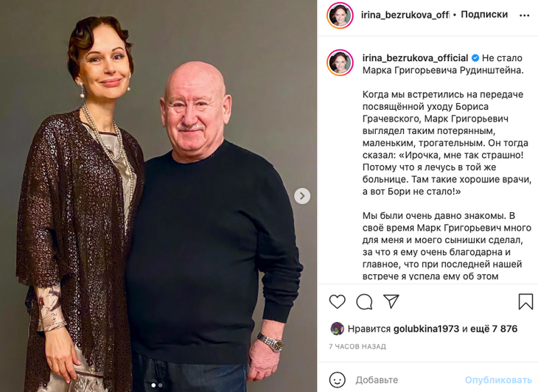This screenshot has height=392, width=538.
Task: Click the '7 часов назад' timestamp
Action: [357, 347]
